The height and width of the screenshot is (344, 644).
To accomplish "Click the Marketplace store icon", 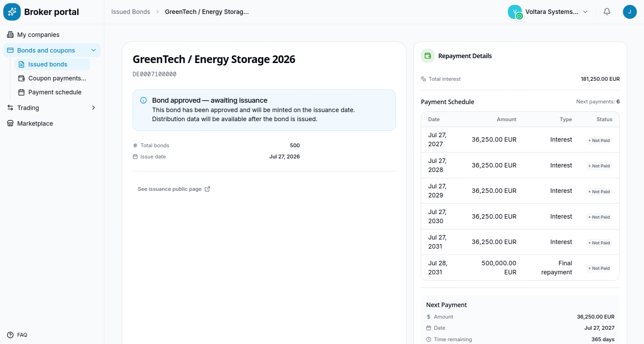I will point(10,123).
